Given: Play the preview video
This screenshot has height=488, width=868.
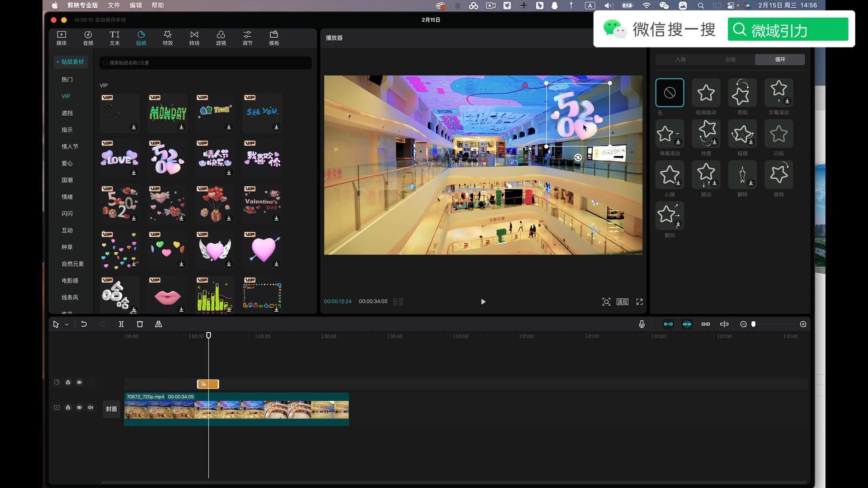Looking at the screenshot, I should pos(483,302).
